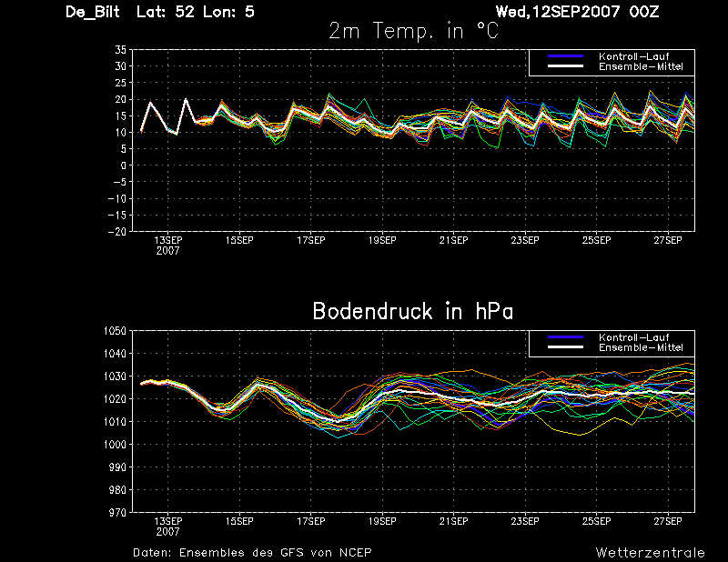Click the white Ensemble-Mittel swatch in pressure legend
Image resolution: width=728 pixels, height=562 pixels.
[565, 347]
